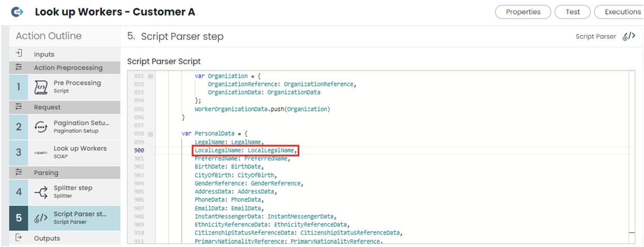Collapse the Action Preprocessing section header

coord(65,67)
